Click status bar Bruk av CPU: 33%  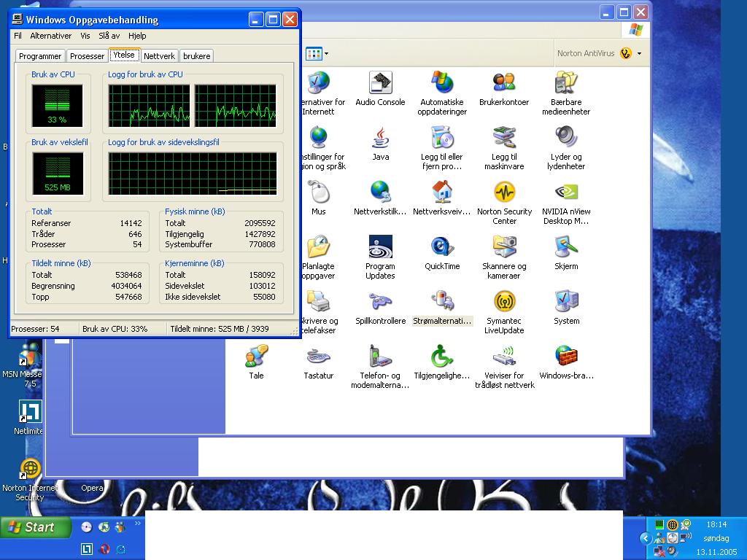pos(115,329)
